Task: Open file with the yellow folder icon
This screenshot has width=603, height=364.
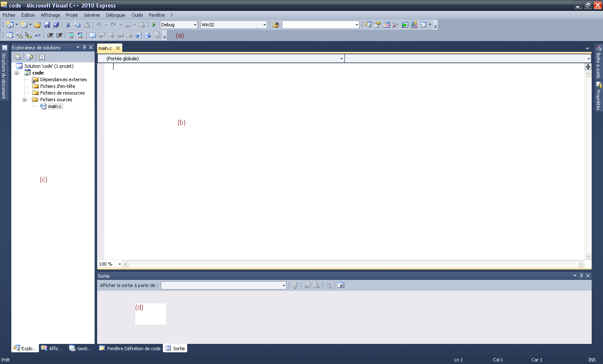Action: click(38, 25)
